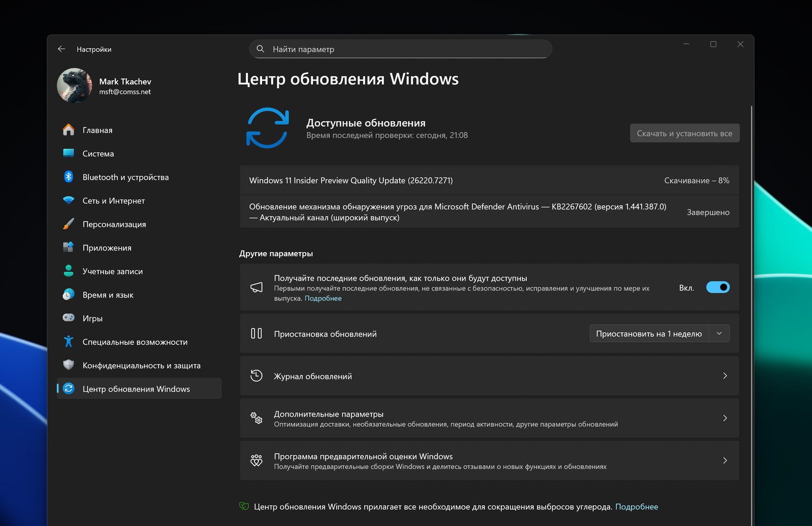
Task: Open Bluetooth и устройства settings
Action: click(x=68, y=177)
